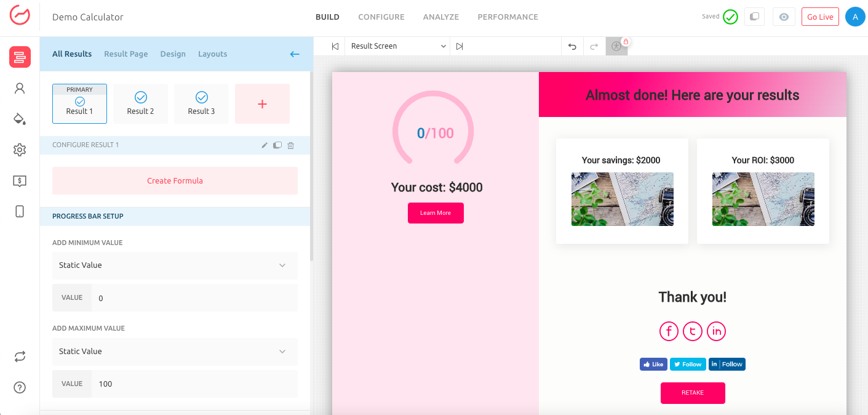This screenshot has width=868, height=415.
Task: Click the duplicate icon for Result 1
Action: click(x=277, y=145)
